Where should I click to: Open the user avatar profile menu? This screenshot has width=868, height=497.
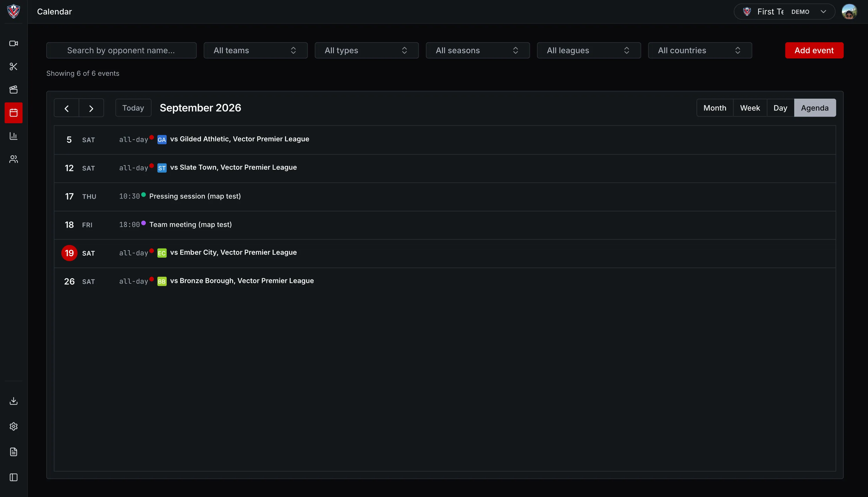849,12
